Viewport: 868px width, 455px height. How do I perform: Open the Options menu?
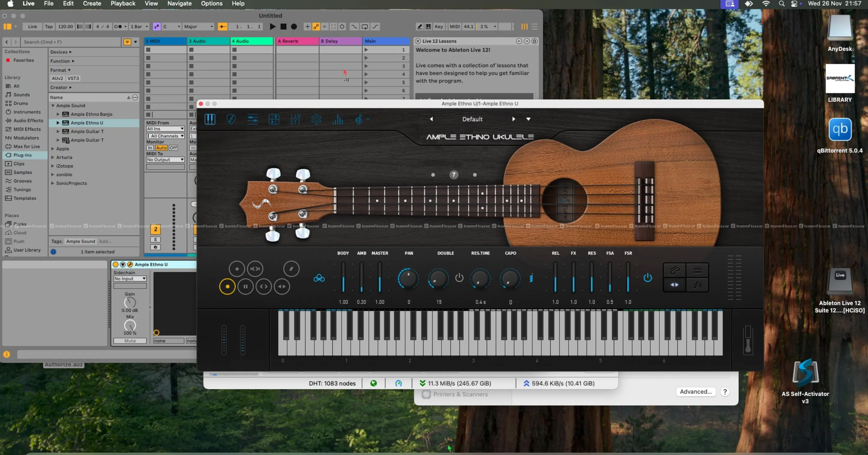212,3
